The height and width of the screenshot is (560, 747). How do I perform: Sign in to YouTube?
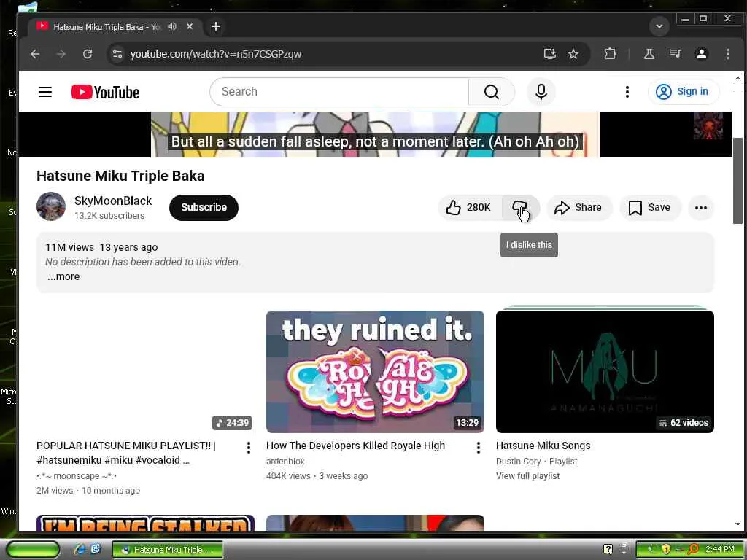click(683, 91)
